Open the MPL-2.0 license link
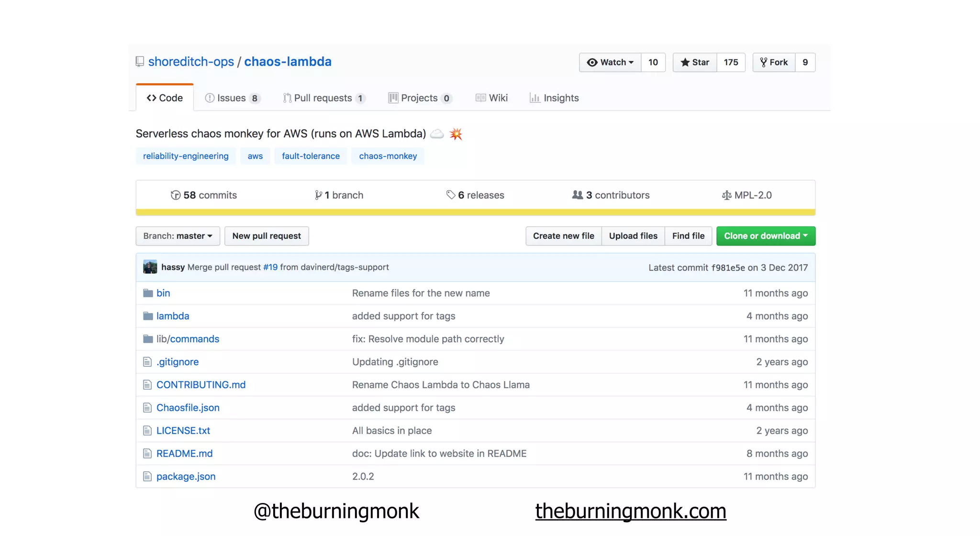 pos(746,195)
